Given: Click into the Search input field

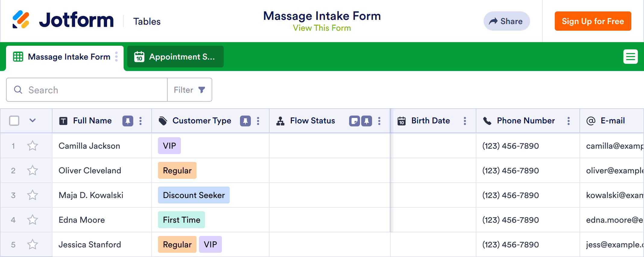Looking at the screenshot, I should coord(90,90).
